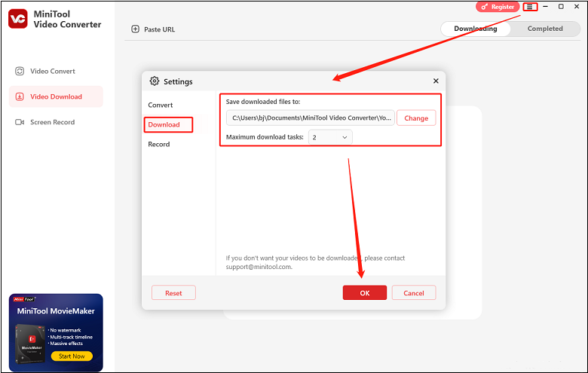Expand the Maximum download tasks dropdown
Viewport: 588px width, 373px height.
[330, 137]
